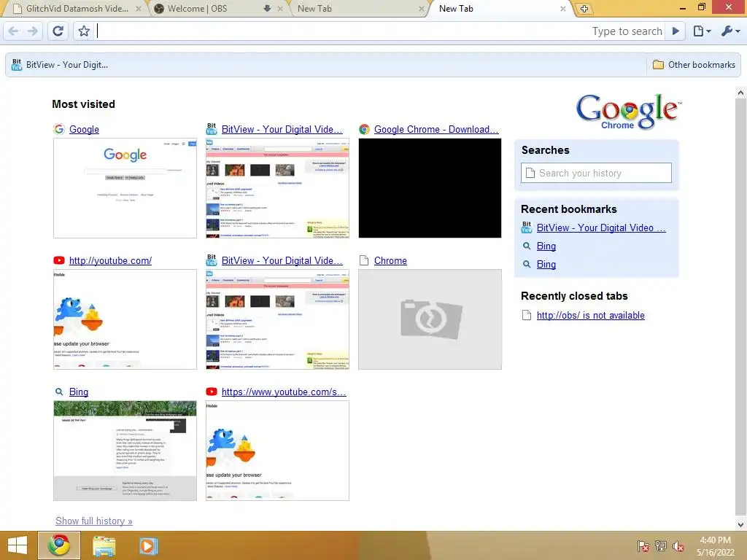747x560 pixels.
Task: Open a new tab with the plus button
Action: 584,9
